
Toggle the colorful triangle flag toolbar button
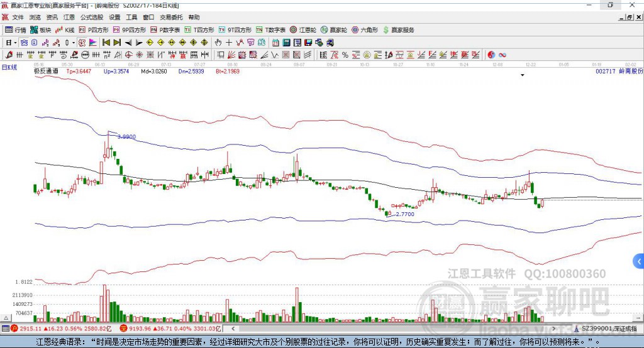click(93, 43)
